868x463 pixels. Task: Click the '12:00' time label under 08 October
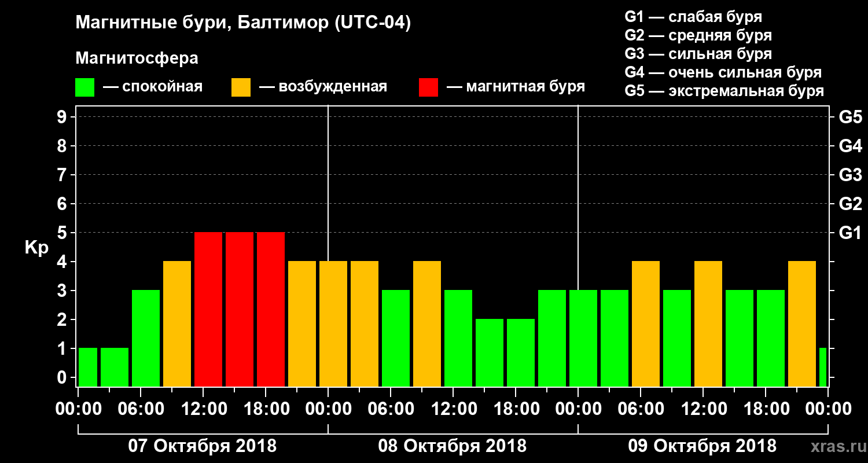[x=453, y=409]
